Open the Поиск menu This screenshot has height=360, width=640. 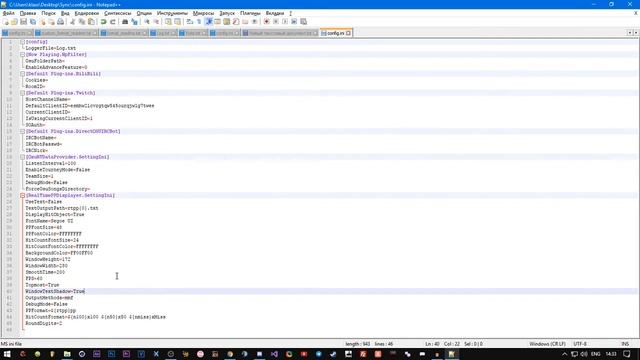tap(48, 13)
